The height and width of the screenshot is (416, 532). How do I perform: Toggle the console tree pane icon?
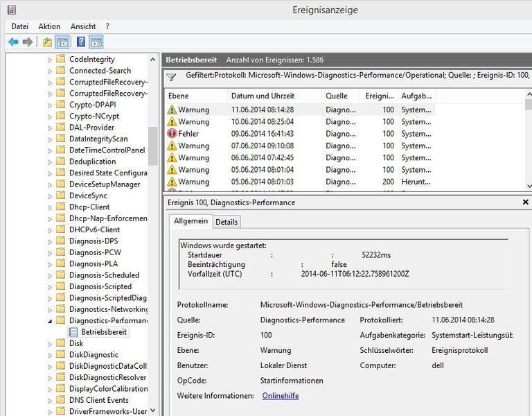pos(63,42)
